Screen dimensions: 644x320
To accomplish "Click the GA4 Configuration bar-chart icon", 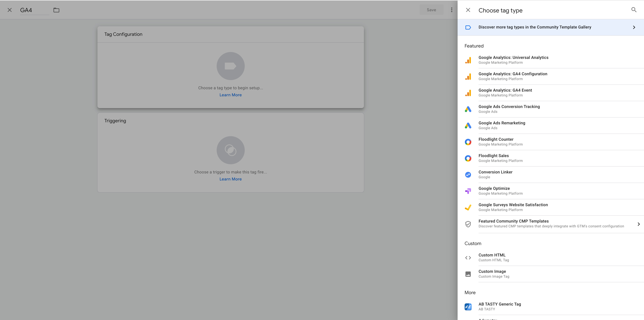I will (468, 77).
